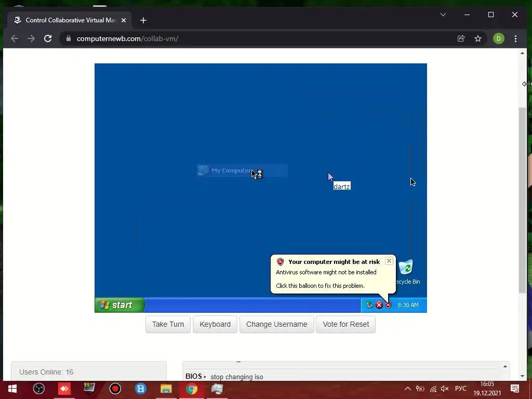Open the tab search dropdown arrow
The width and height of the screenshot is (532, 399).
[x=443, y=15]
